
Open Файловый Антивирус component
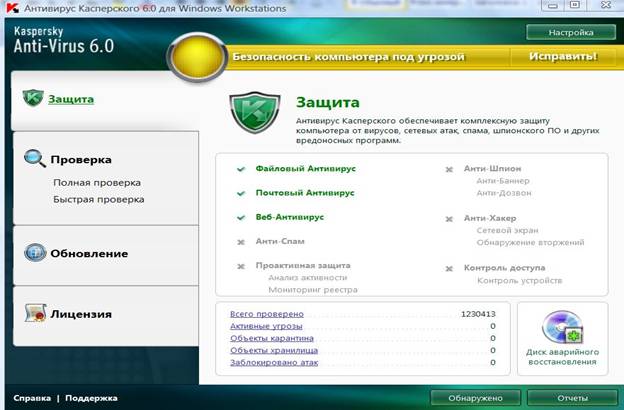point(306,169)
